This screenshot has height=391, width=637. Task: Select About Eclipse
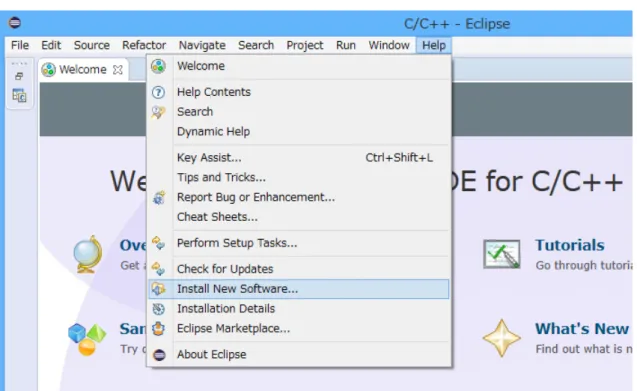click(x=300, y=354)
